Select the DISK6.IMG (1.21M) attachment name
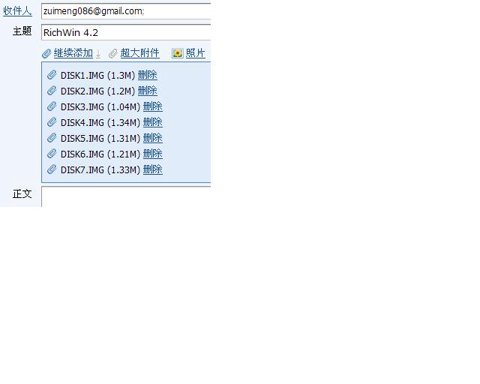 100,154
